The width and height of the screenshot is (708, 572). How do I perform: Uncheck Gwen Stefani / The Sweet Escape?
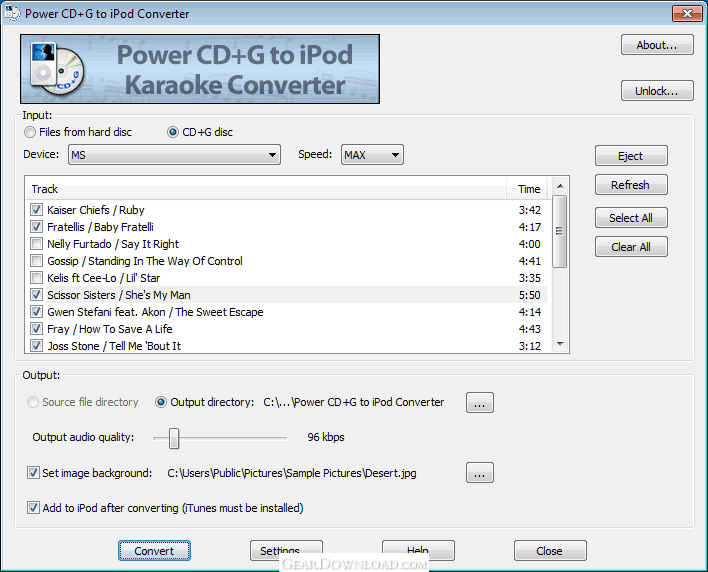(x=36, y=312)
